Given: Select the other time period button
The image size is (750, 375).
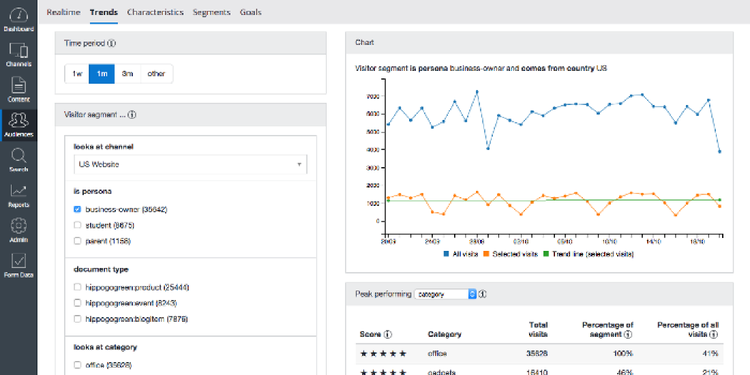Looking at the screenshot, I should (156, 74).
